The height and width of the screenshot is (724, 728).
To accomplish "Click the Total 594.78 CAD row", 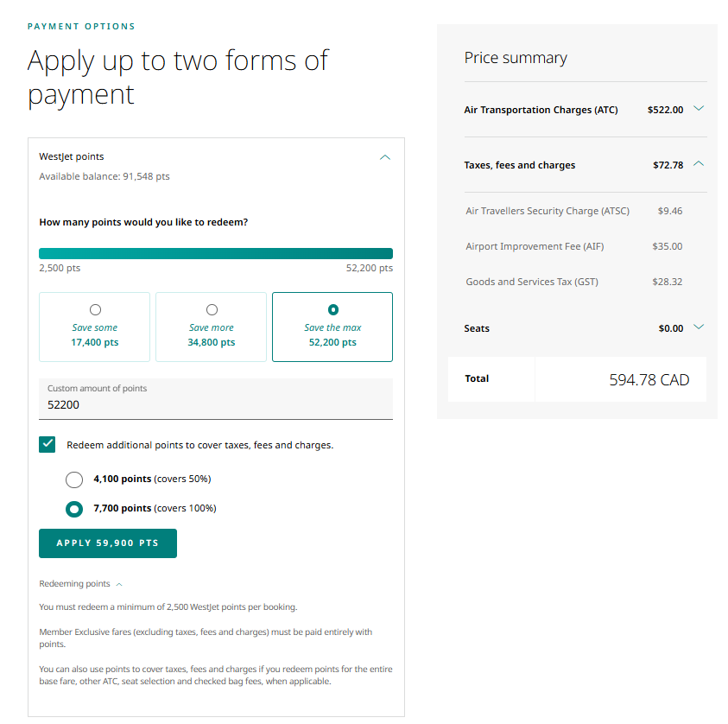I will 577,378.
